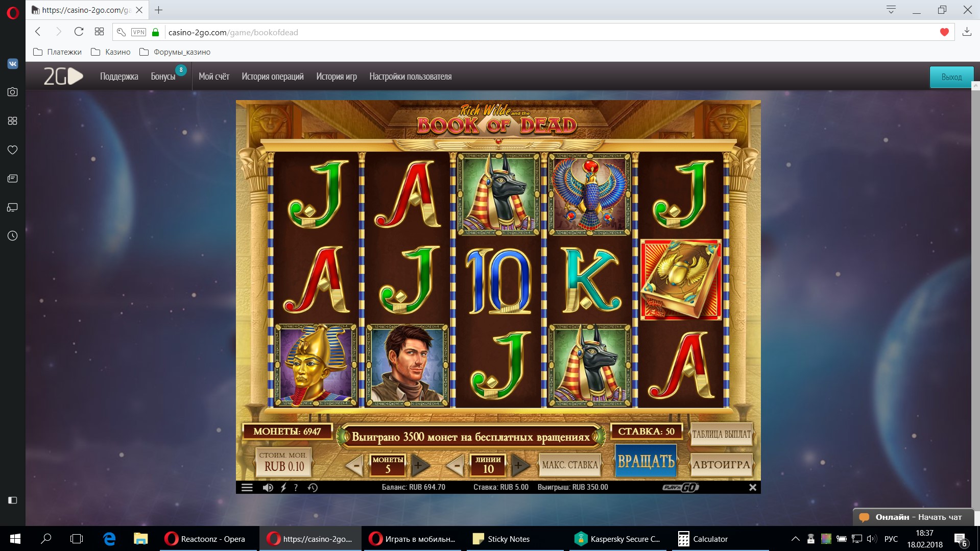Click the Book of Dead scatter symbol
The width and height of the screenshot is (980, 551).
point(681,280)
